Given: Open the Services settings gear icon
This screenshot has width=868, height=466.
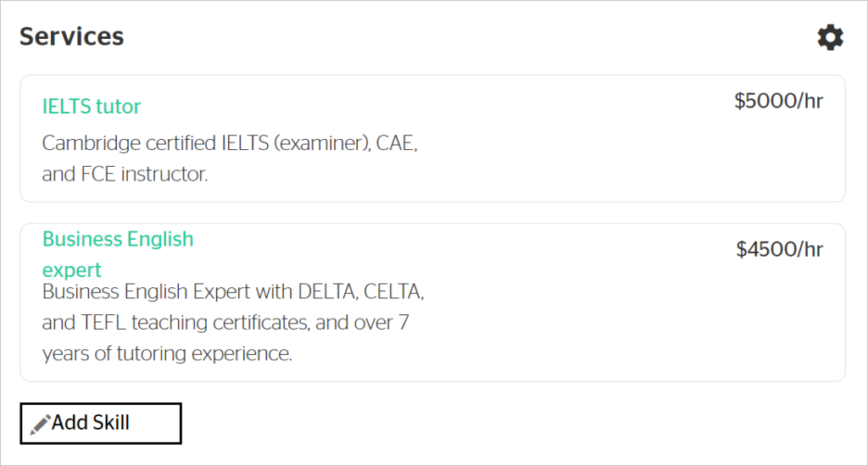Looking at the screenshot, I should pos(831,37).
